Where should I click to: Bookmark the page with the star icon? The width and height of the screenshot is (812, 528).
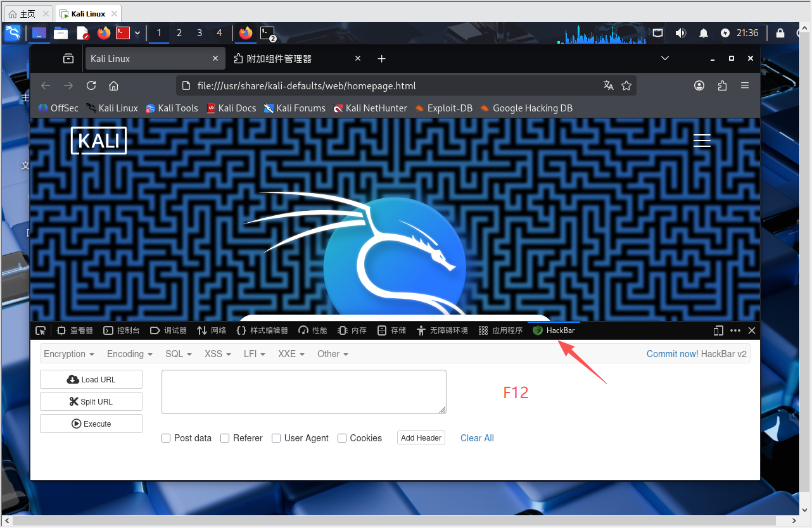coord(626,85)
